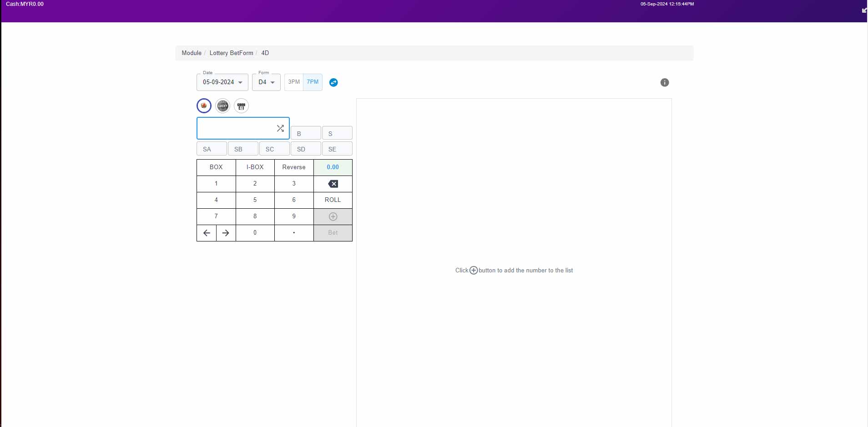Click the ROLL button
The height and width of the screenshot is (427, 868).
[x=333, y=200]
